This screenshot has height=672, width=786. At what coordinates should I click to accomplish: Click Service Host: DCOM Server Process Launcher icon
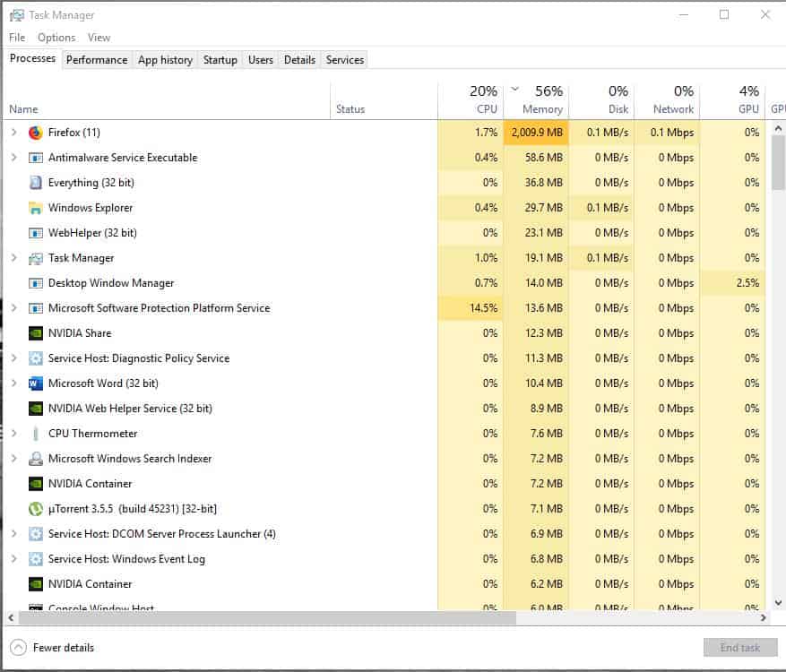click(x=36, y=534)
